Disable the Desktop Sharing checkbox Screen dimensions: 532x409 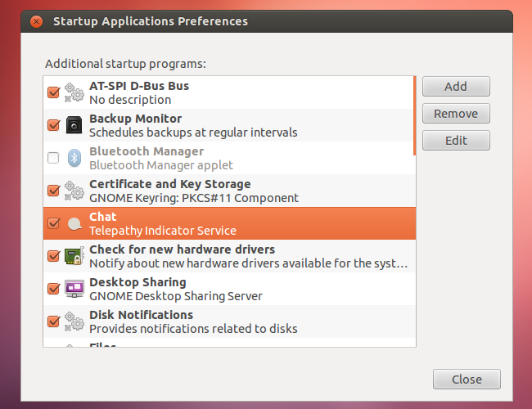pyautogui.click(x=54, y=289)
